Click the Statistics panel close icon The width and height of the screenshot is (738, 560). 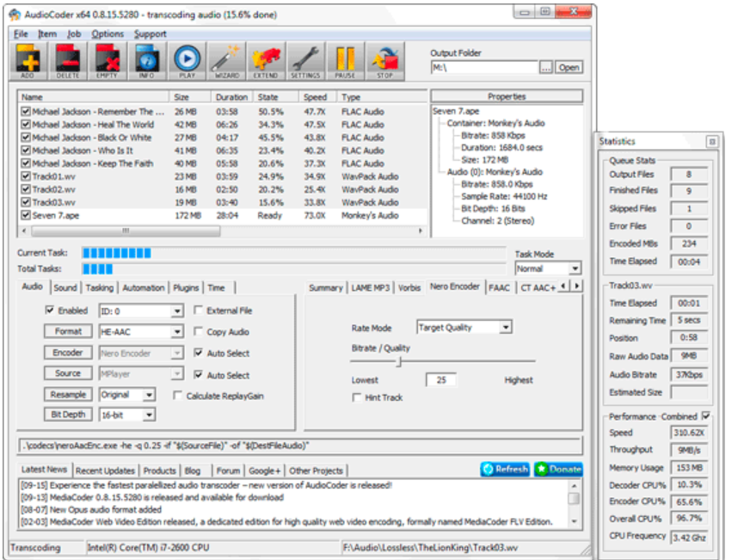pyautogui.click(x=712, y=141)
